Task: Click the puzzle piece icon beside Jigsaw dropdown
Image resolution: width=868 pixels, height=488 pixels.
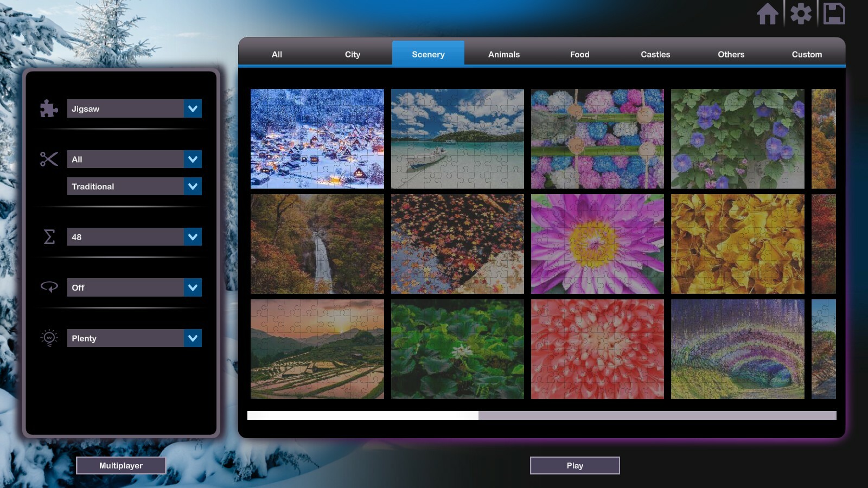Action: coord(48,108)
